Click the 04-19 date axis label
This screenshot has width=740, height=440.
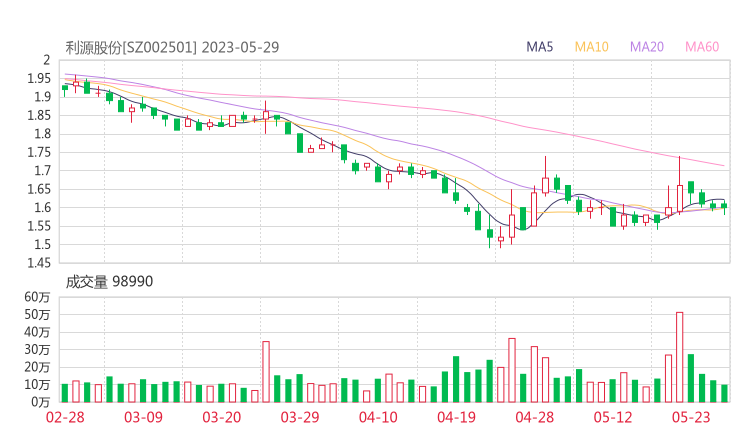pos(456,417)
